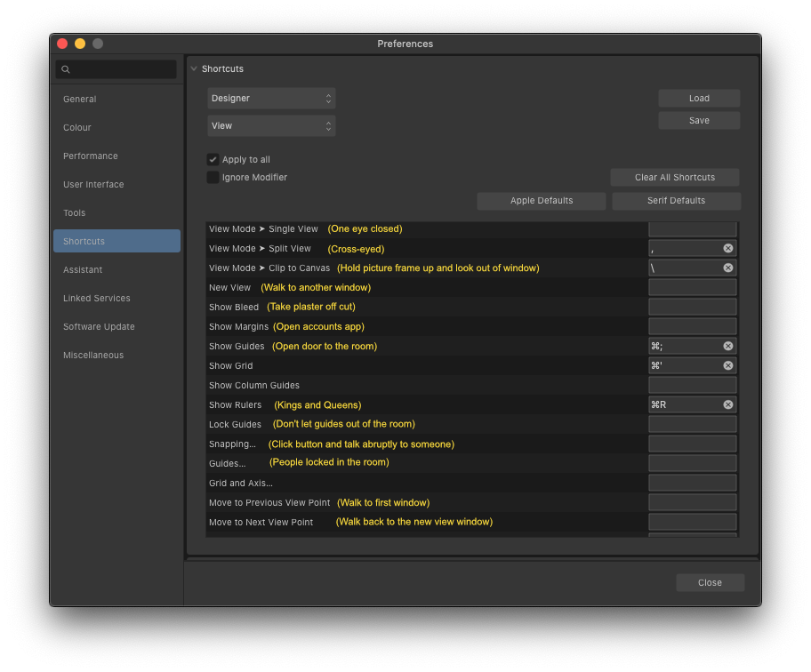Screen dimensions: 811x672
Task: Remove the Show Grid keyboard shortcut
Action: [x=727, y=365]
